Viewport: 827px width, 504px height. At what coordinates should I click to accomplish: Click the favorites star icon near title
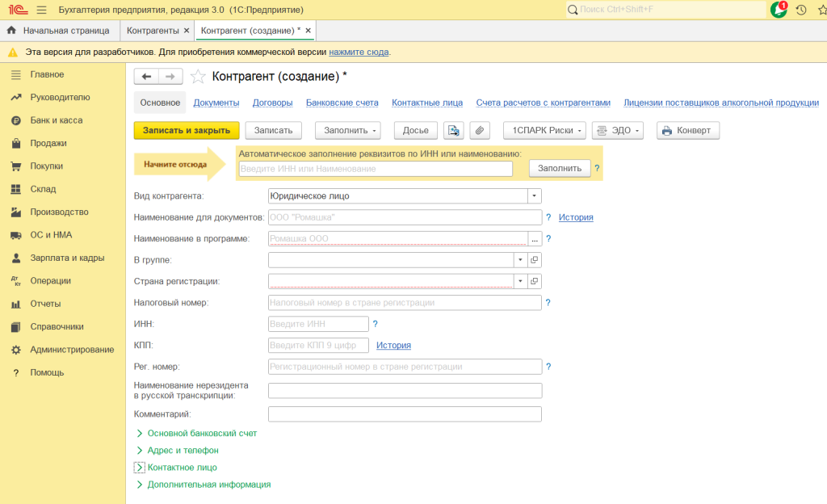point(197,77)
